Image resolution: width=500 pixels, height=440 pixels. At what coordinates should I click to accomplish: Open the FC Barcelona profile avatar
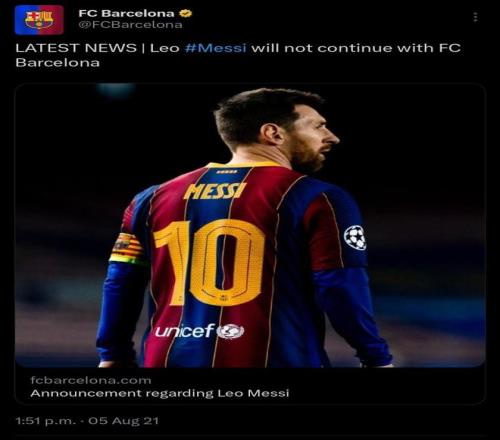click(39, 20)
